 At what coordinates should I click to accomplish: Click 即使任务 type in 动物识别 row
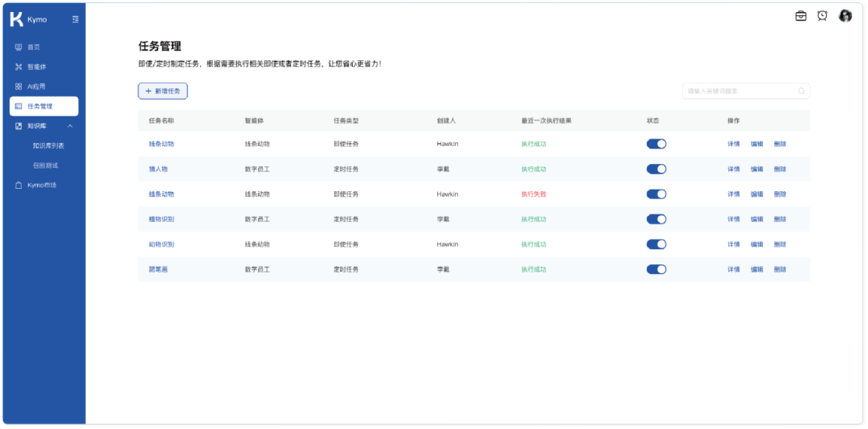tap(346, 244)
